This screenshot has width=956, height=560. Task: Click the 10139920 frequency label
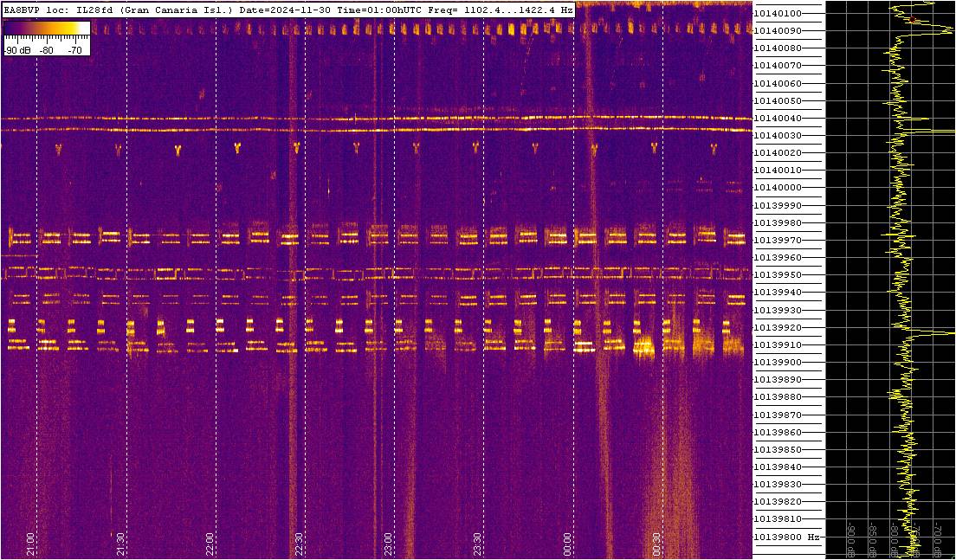click(778, 328)
